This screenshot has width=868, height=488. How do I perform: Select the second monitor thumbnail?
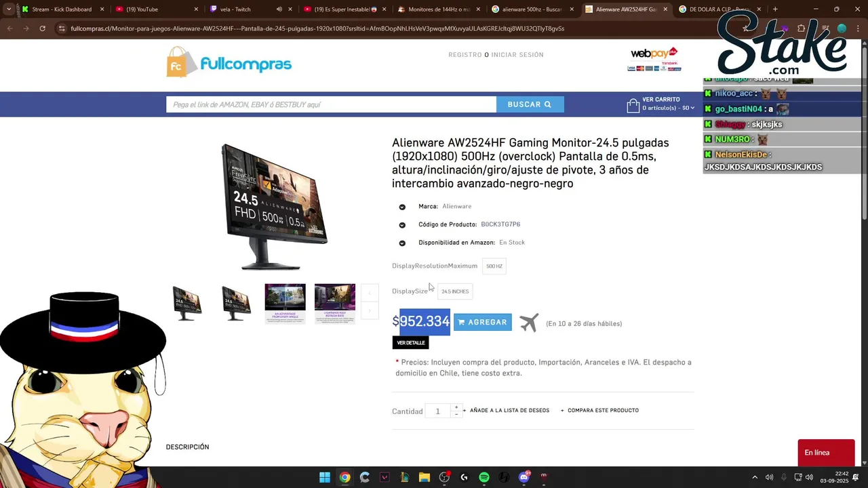(x=236, y=303)
